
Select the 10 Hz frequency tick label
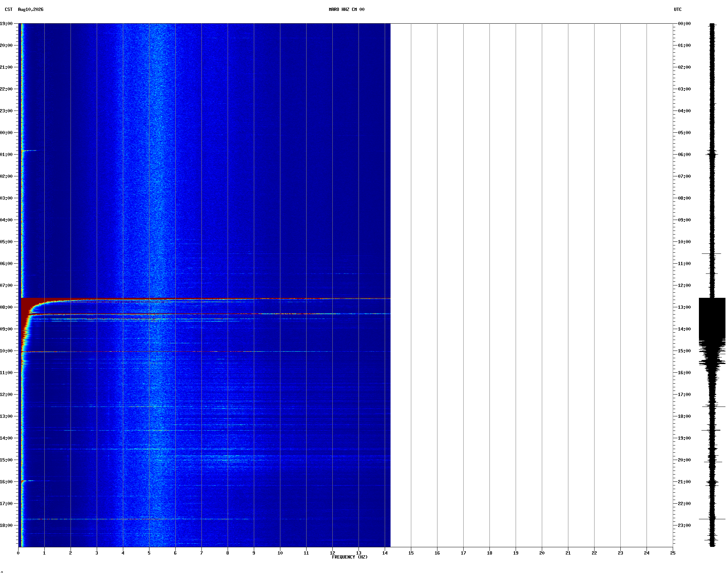(x=280, y=553)
